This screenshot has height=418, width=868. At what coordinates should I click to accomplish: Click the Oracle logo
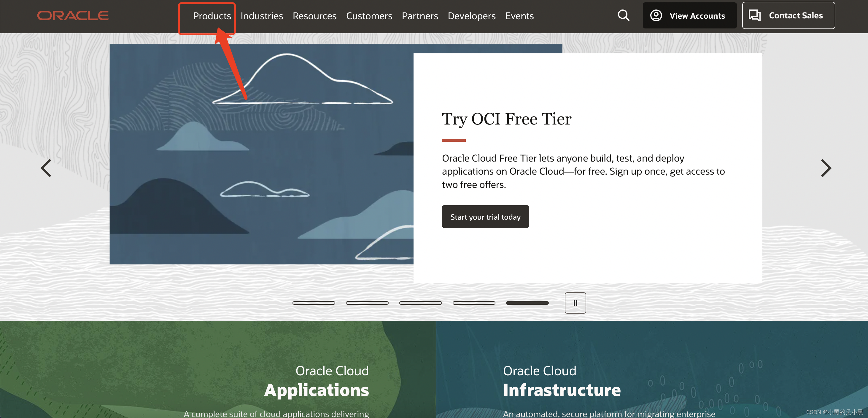tap(73, 15)
